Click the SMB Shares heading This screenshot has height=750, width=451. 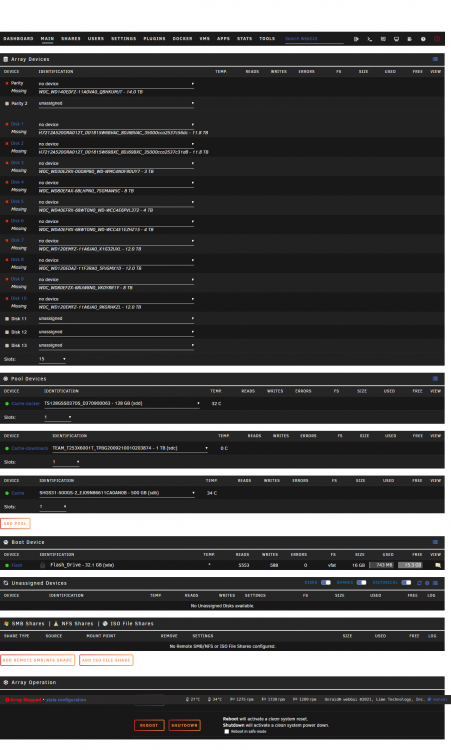pyautogui.click(x=28, y=624)
